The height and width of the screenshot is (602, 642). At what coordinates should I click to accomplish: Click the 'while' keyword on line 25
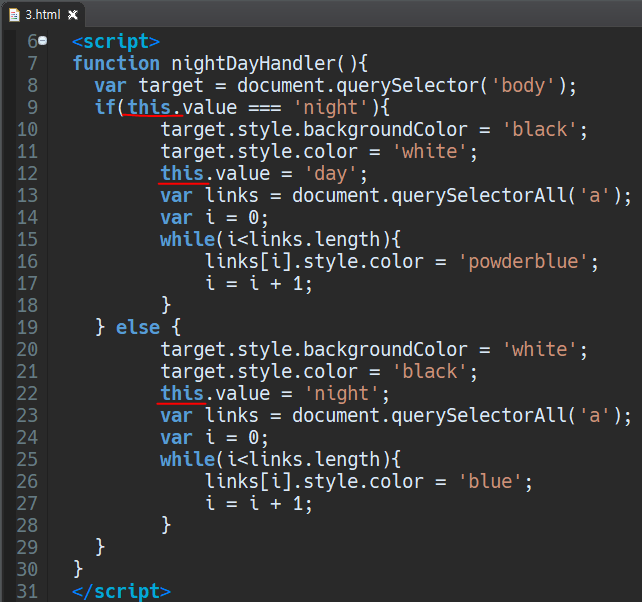click(188, 459)
